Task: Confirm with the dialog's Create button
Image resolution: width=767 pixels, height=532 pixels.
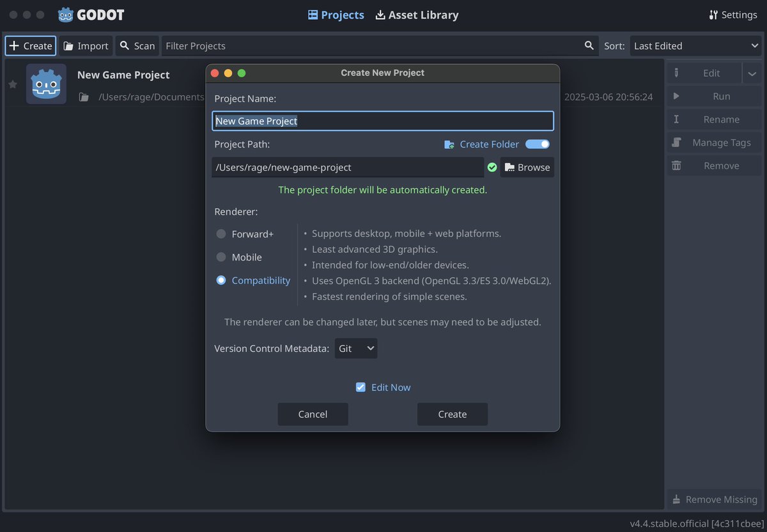Action: click(x=453, y=414)
